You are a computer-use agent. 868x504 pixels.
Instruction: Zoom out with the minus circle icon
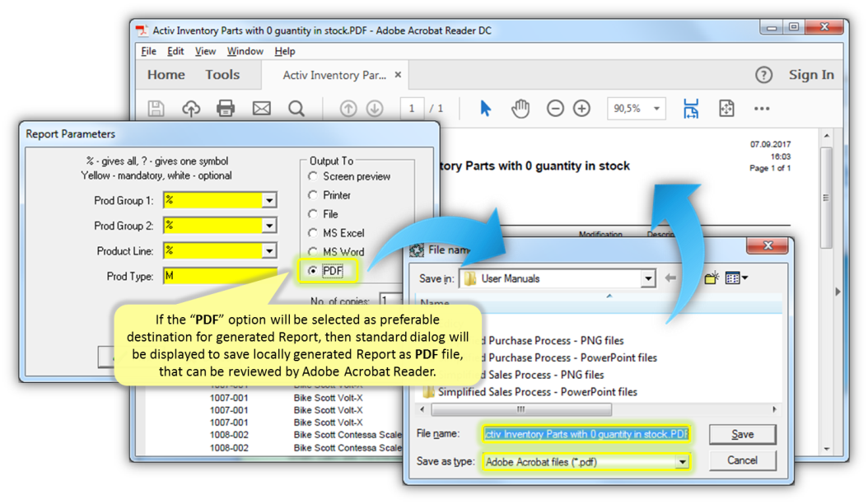(555, 109)
